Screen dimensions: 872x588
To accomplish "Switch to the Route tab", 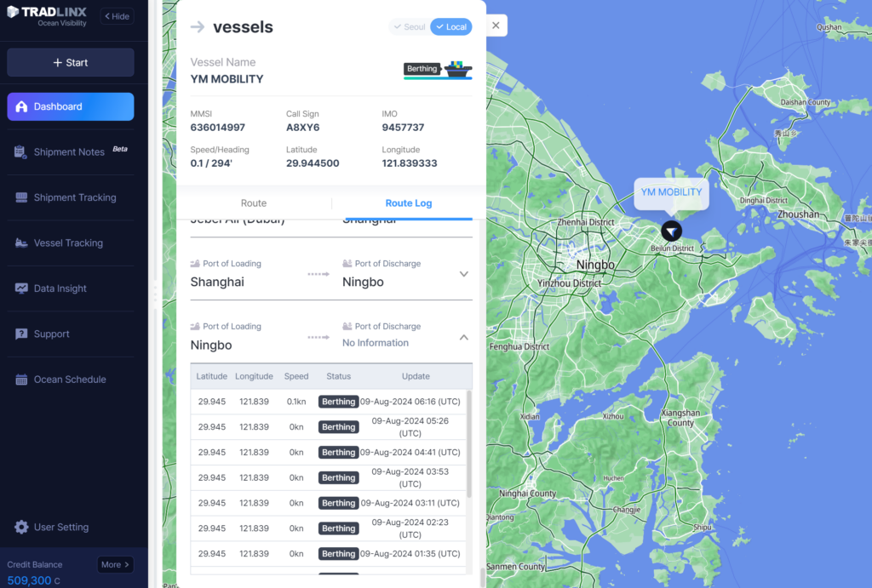I will [x=254, y=203].
